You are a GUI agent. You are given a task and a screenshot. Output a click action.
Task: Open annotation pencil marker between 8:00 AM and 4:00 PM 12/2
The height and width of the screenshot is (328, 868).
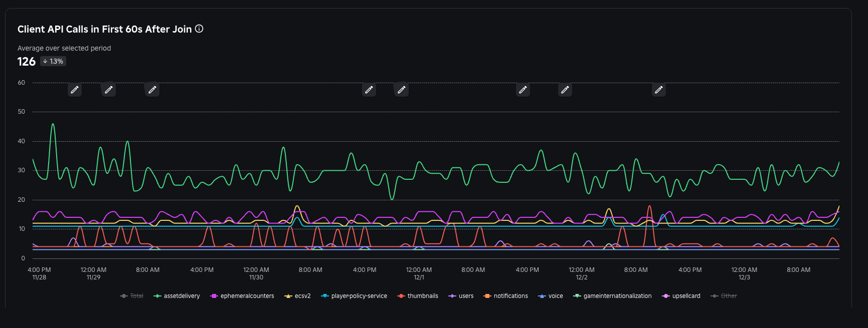click(659, 90)
